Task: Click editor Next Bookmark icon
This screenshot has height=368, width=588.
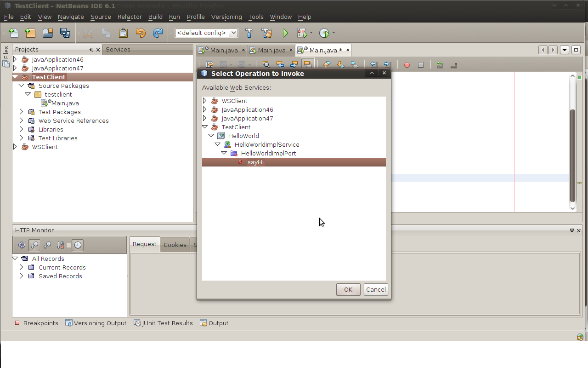Action: pyautogui.click(x=340, y=65)
